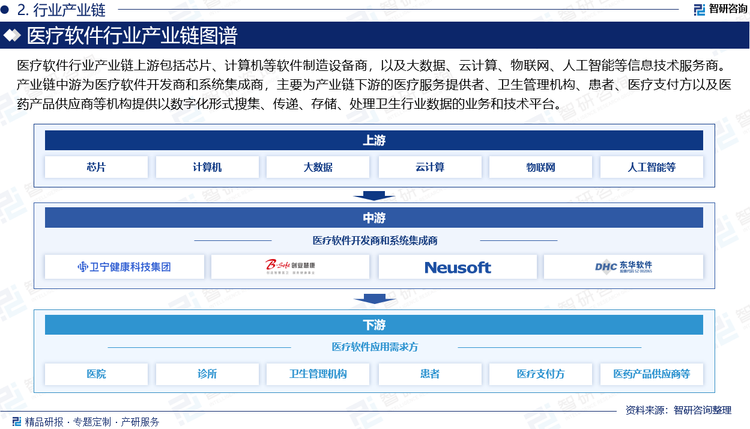The image size is (750, 429).
Task: Click the 芯片 box
Action: pos(96,167)
